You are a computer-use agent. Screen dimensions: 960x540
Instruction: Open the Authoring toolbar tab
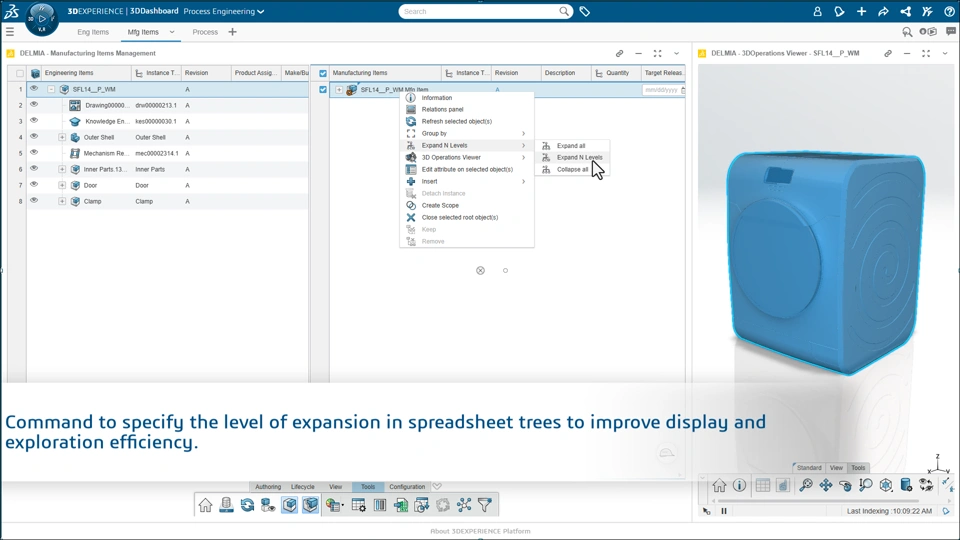268,487
